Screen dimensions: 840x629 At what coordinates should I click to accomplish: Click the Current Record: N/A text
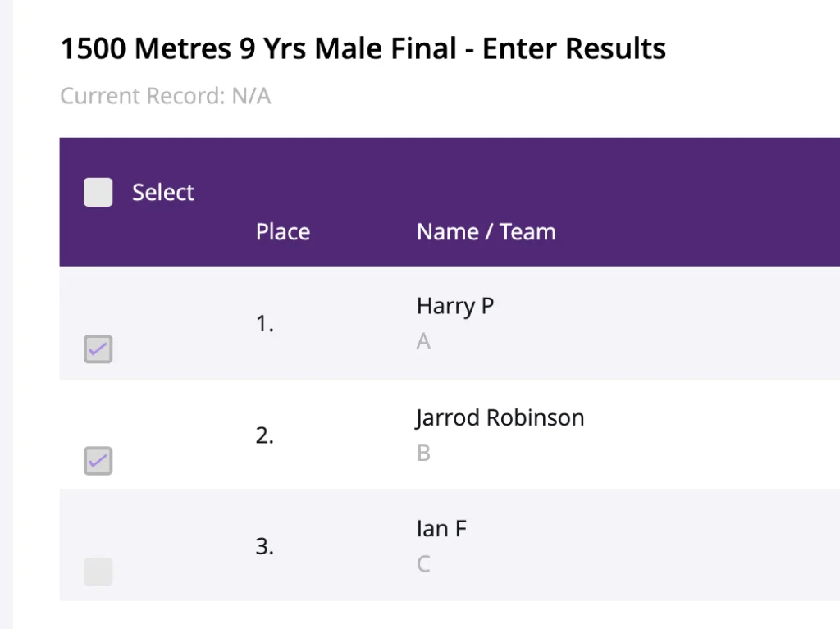[x=166, y=97]
